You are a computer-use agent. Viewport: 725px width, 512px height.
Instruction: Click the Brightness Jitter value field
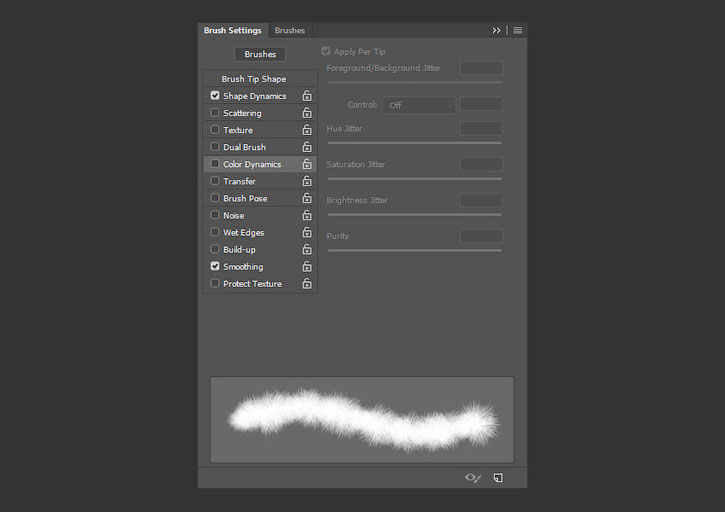481,200
